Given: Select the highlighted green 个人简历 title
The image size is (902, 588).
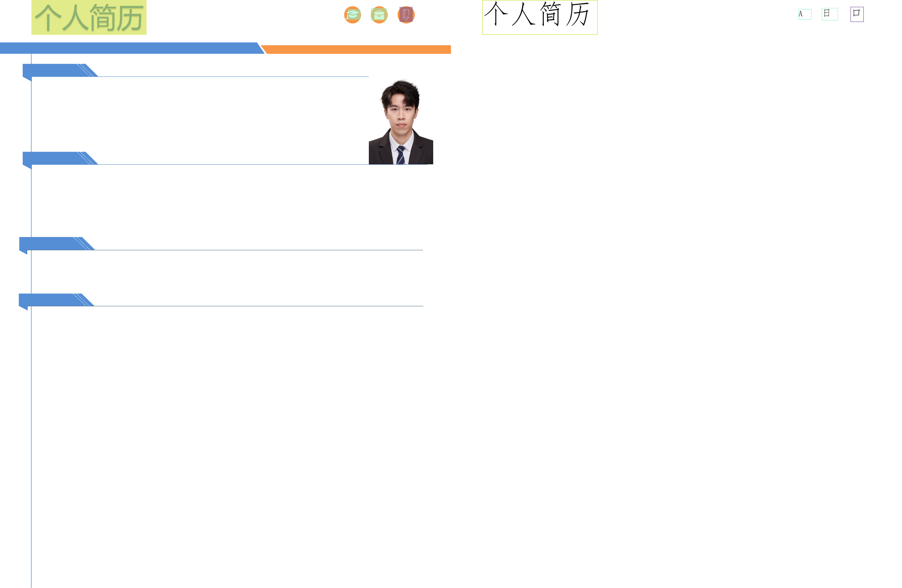Looking at the screenshot, I should tap(89, 17).
